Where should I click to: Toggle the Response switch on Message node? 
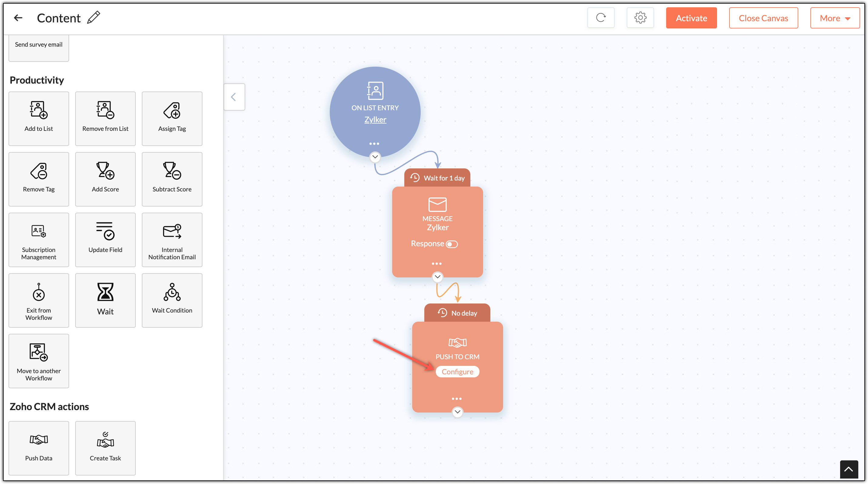click(x=452, y=244)
